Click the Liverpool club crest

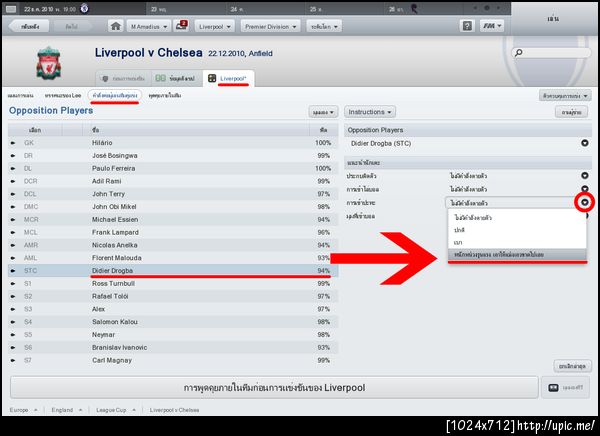pos(48,63)
